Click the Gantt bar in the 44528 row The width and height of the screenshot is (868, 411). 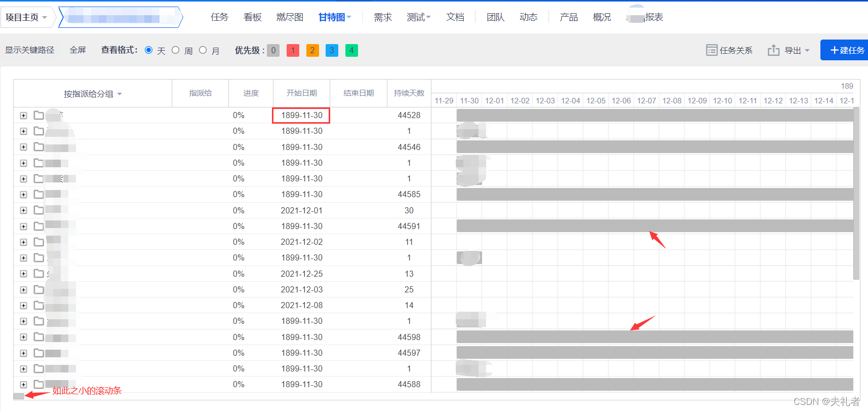point(655,115)
